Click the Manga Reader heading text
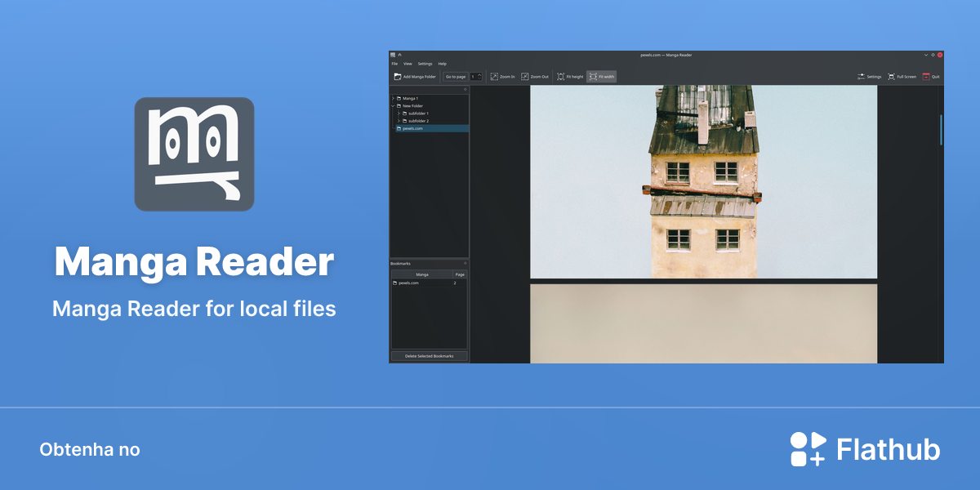This screenshot has width=980, height=490. [x=194, y=261]
